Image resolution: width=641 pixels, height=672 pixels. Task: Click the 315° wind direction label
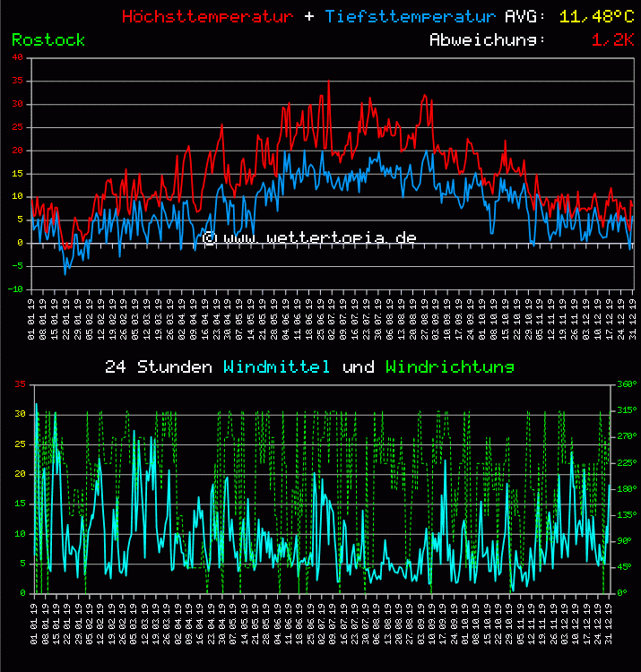(x=627, y=410)
